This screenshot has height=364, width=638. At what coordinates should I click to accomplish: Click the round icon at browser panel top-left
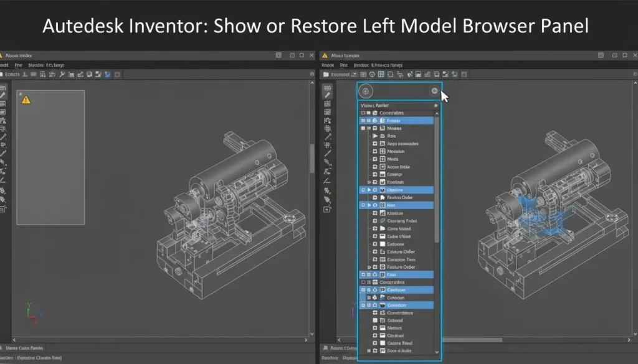365,91
